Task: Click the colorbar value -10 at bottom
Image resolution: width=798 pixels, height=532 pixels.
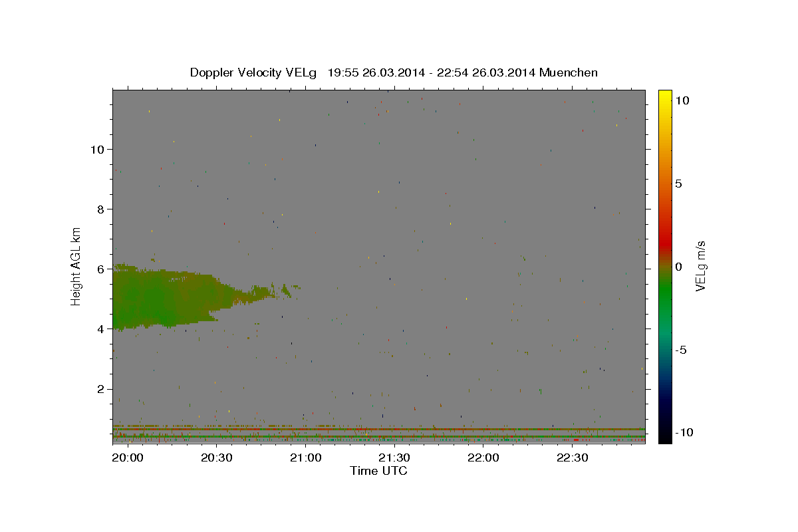Action: [x=684, y=433]
